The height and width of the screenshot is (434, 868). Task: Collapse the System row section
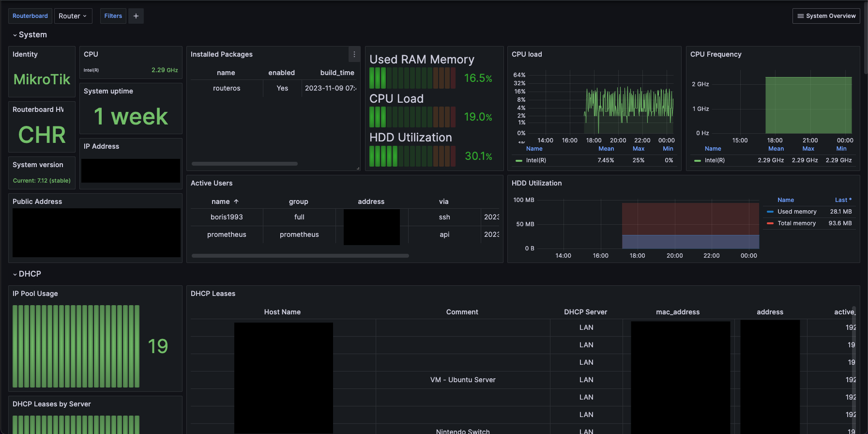[x=30, y=35]
